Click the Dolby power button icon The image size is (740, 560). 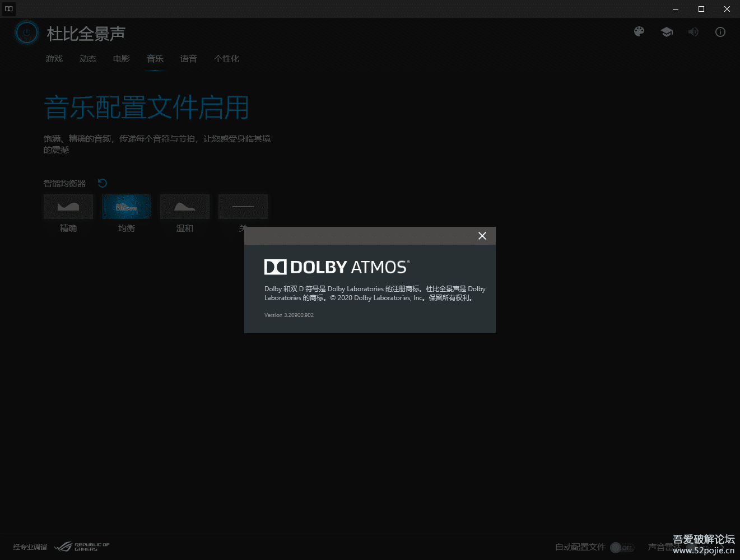[x=27, y=33]
